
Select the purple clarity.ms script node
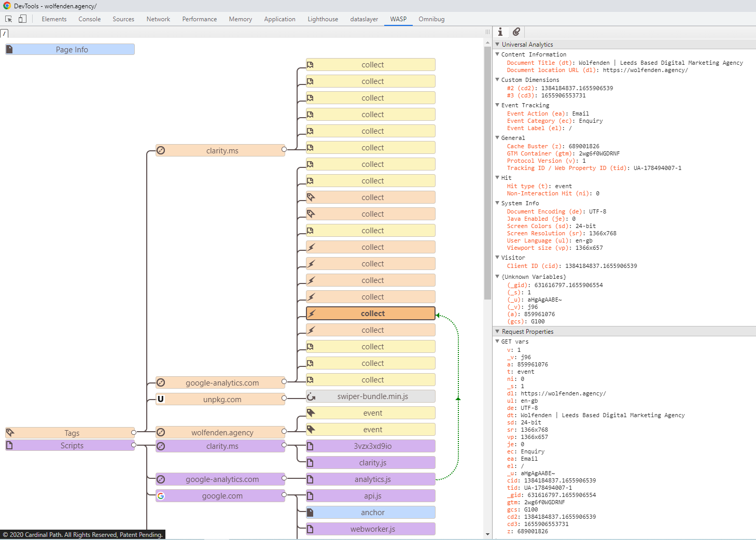tap(220, 446)
